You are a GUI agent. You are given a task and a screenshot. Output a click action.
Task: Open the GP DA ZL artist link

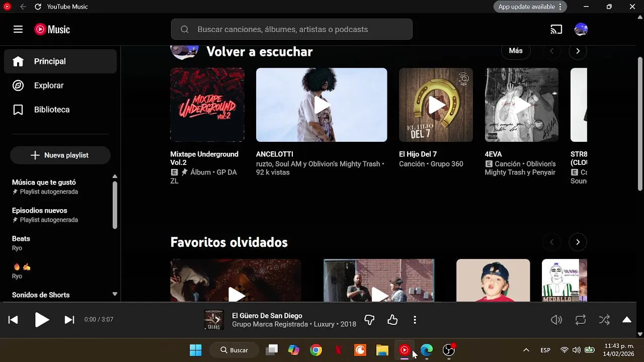pyautogui.click(x=203, y=176)
